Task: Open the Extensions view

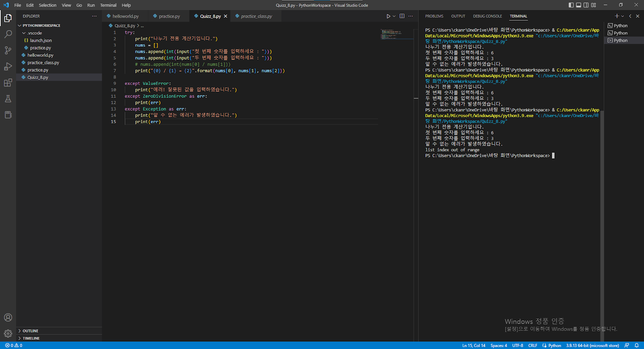Action: point(8,83)
